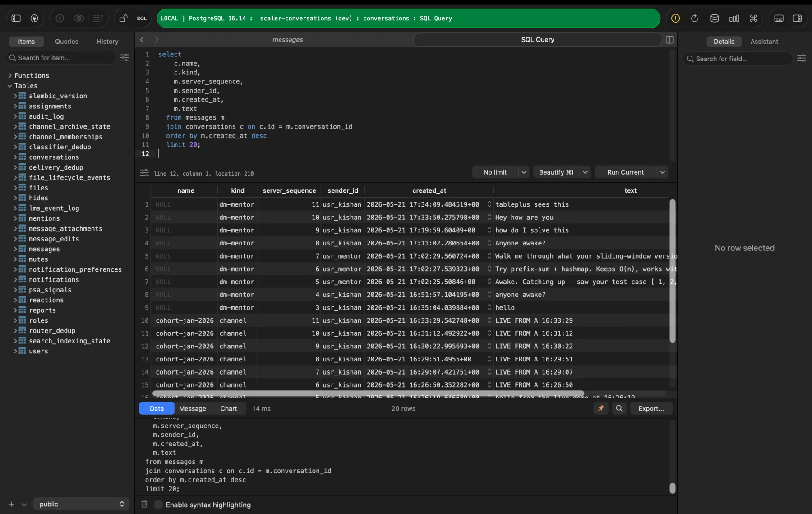812x514 pixels.
Task: Switch to the Assistant tab
Action: [x=764, y=42]
